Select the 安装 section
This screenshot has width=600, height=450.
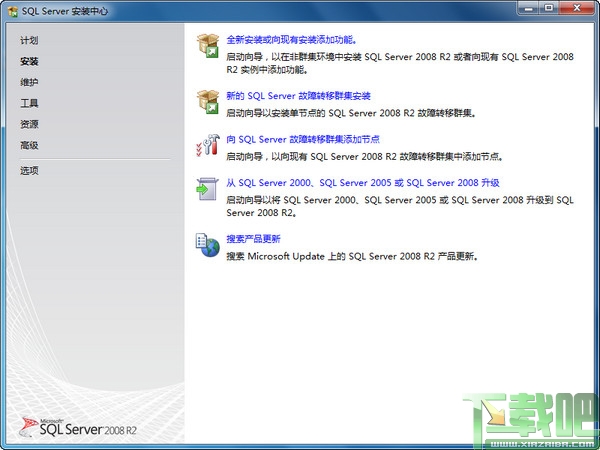point(29,61)
